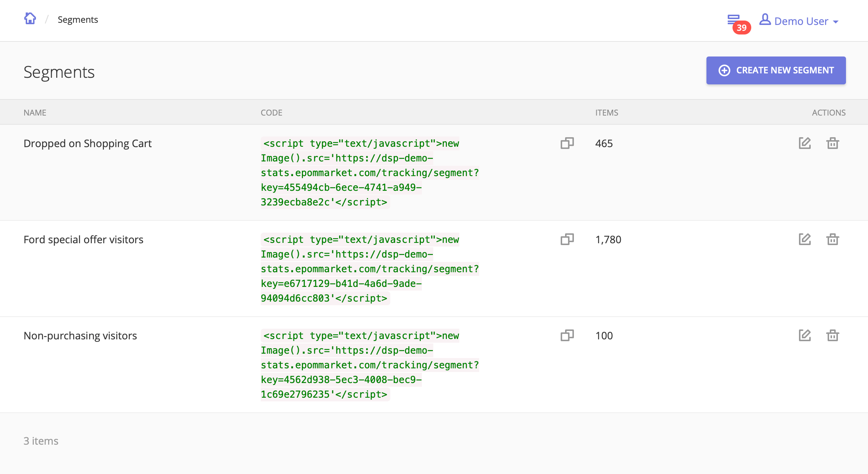
Task: Copy code for Non-purchasing visitors
Action: click(567, 335)
